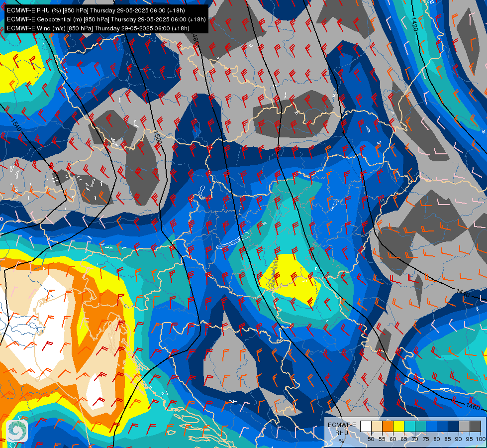Click the spiral logo icon at bottom left

click(x=17, y=431)
